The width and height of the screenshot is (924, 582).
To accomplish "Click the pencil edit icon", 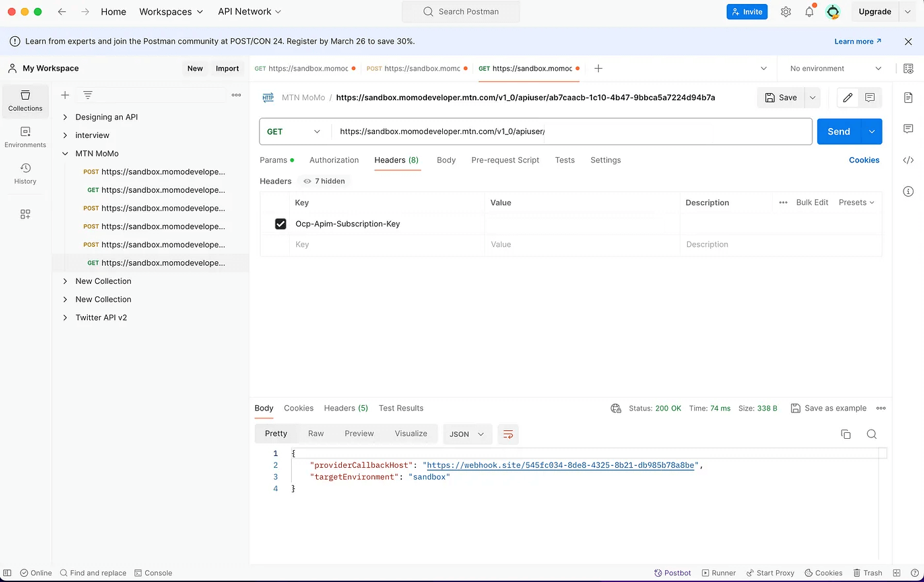I will pyautogui.click(x=848, y=98).
